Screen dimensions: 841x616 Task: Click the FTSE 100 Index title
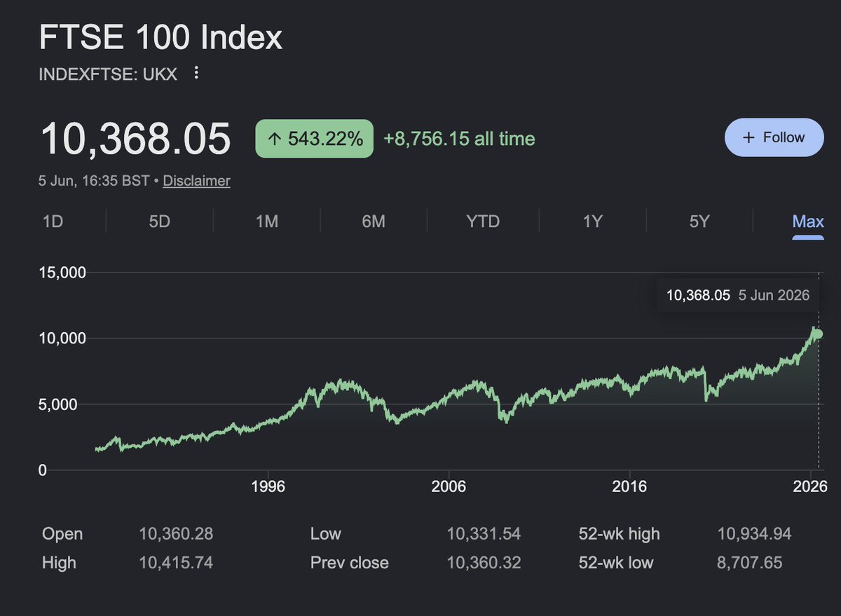click(x=161, y=38)
